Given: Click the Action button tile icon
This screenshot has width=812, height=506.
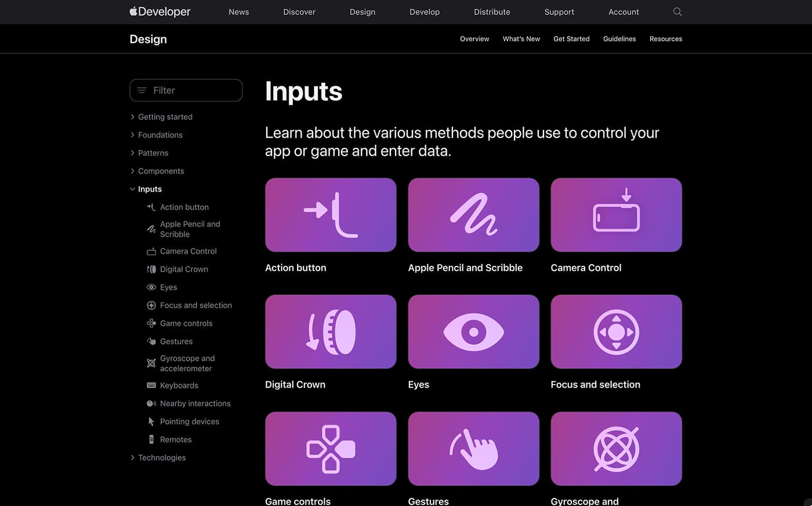Looking at the screenshot, I should pyautogui.click(x=331, y=215).
